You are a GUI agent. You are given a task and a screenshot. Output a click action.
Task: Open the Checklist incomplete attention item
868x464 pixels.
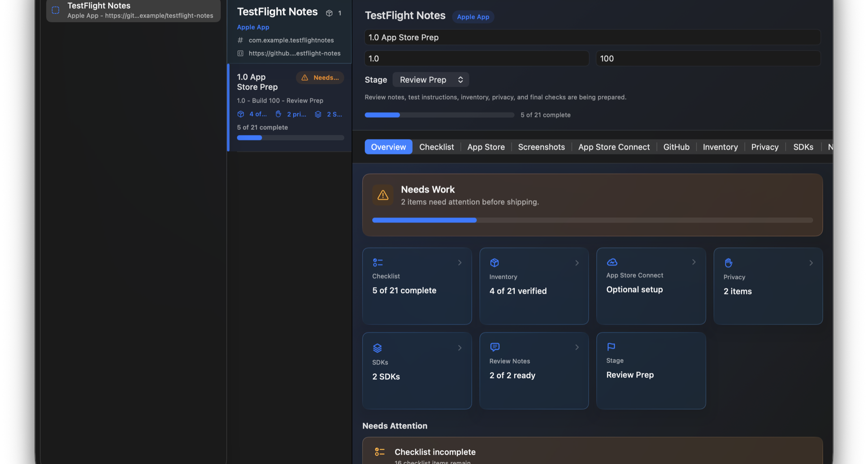pos(592,451)
